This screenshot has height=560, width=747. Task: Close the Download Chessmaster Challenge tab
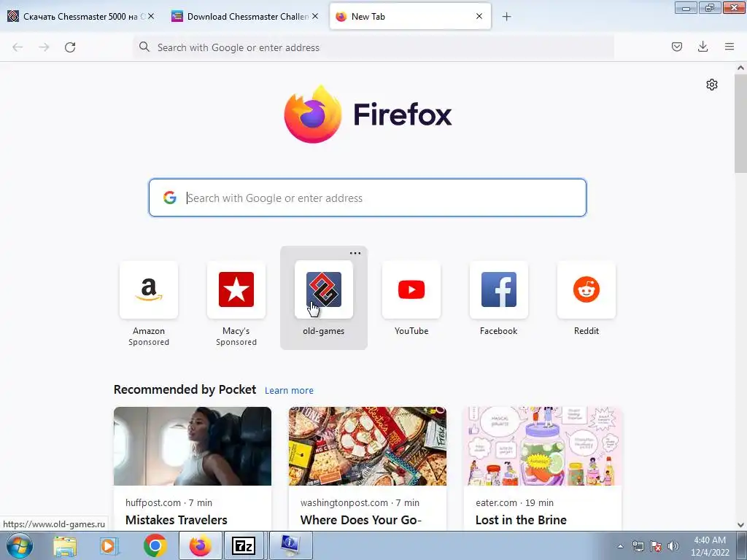pyautogui.click(x=315, y=16)
